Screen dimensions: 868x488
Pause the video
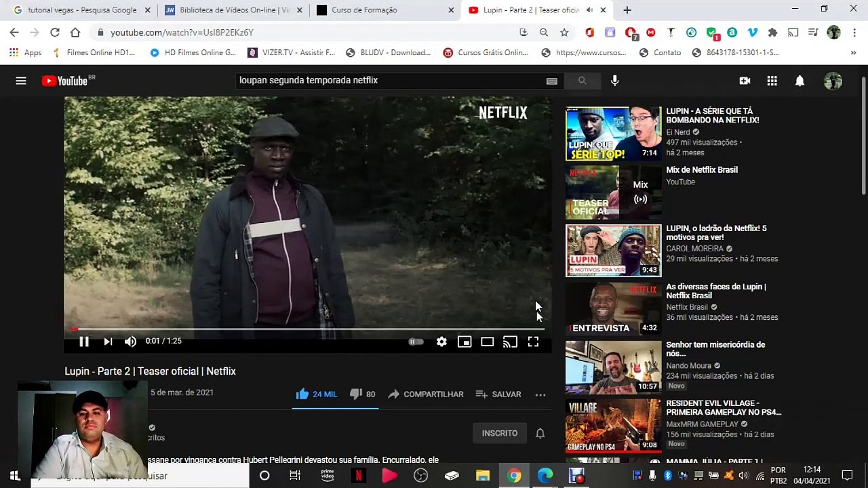point(84,342)
